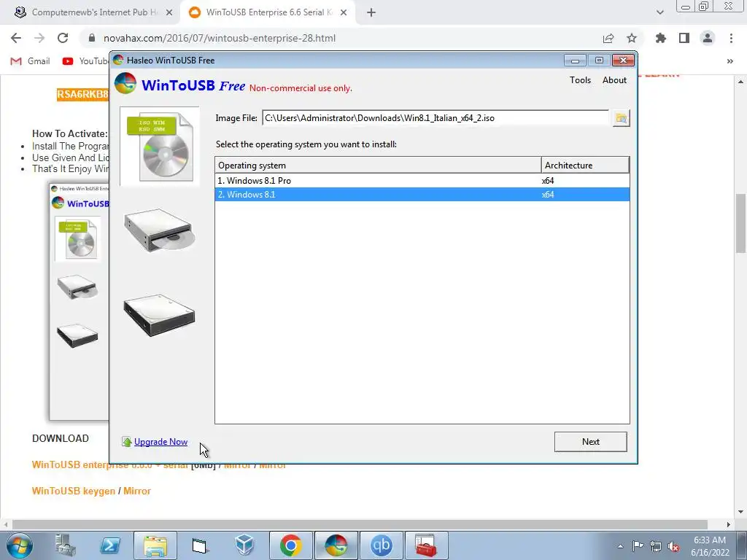Bookmark this page with the star

coord(632,38)
